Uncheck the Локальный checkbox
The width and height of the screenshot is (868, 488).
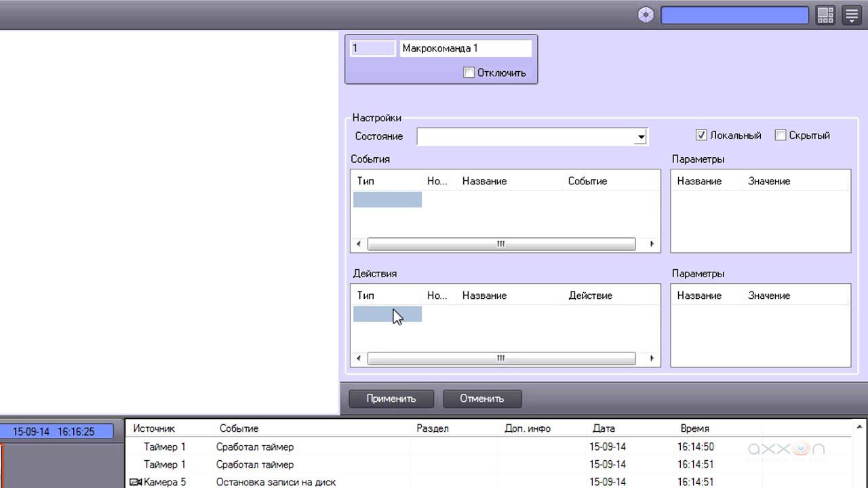pyautogui.click(x=701, y=135)
